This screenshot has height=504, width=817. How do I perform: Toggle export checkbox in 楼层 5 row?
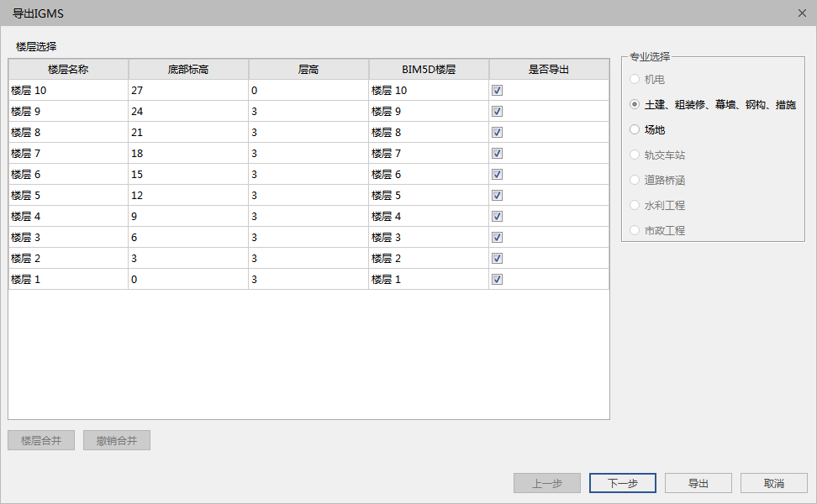(497, 195)
